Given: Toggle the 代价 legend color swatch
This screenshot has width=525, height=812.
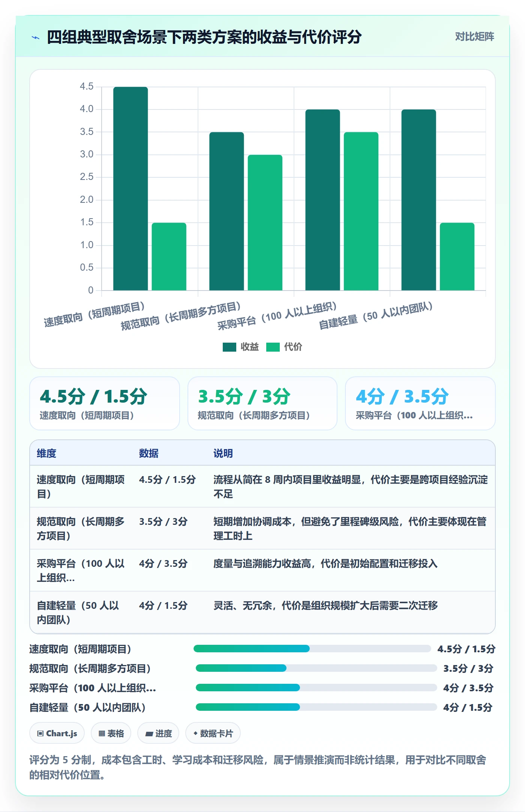Looking at the screenshot, I should point(273,347).
